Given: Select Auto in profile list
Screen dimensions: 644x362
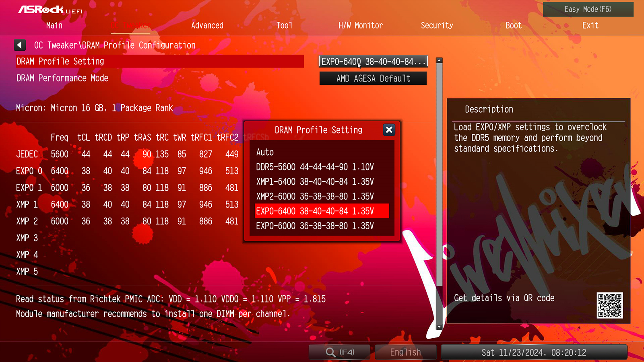Looking at the screenshot, I should [x=322, y=152].
